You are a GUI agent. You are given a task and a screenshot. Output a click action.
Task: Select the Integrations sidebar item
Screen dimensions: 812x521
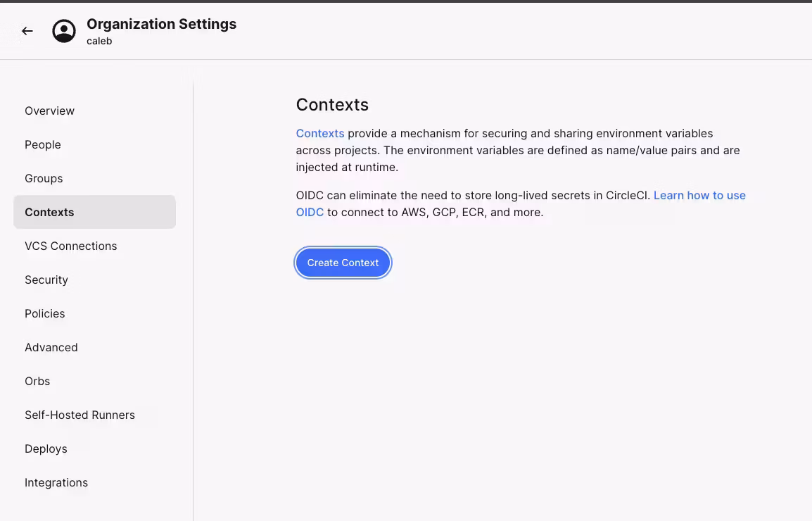click(x=56, y=482)
